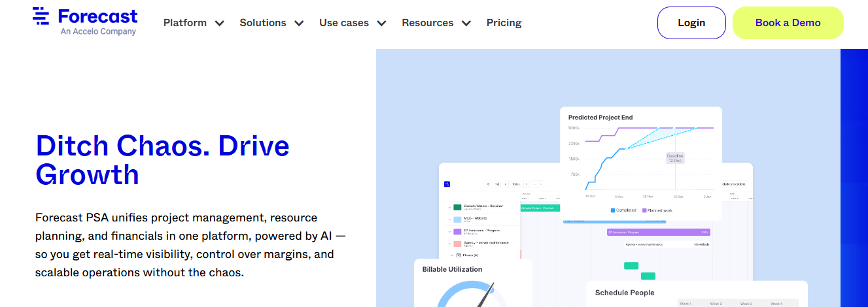Click the 'An Accelo Company' tagline
Viewport: 868px width, 307px height.
pyautogui.click(x=98, y=31)
